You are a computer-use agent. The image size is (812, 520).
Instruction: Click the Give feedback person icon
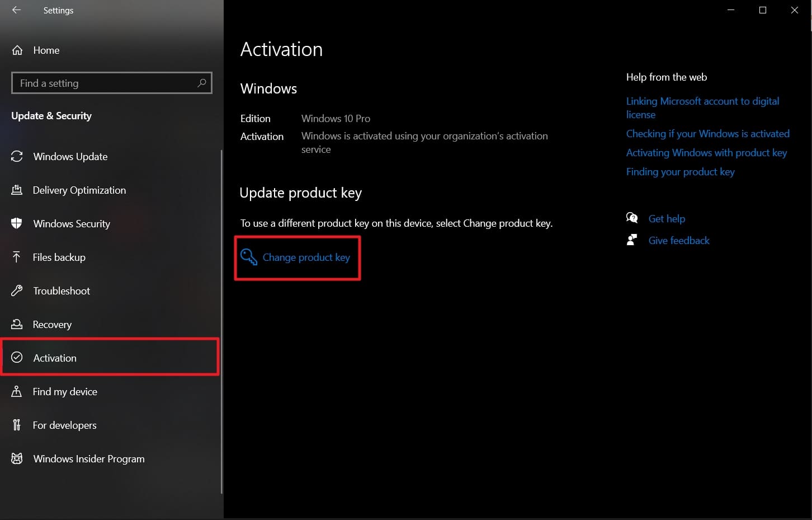point(632,240)
